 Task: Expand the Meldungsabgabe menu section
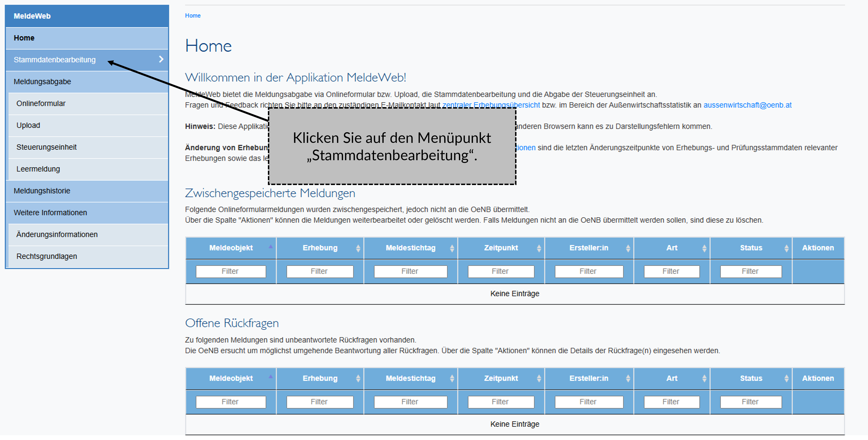pos(42,81)
